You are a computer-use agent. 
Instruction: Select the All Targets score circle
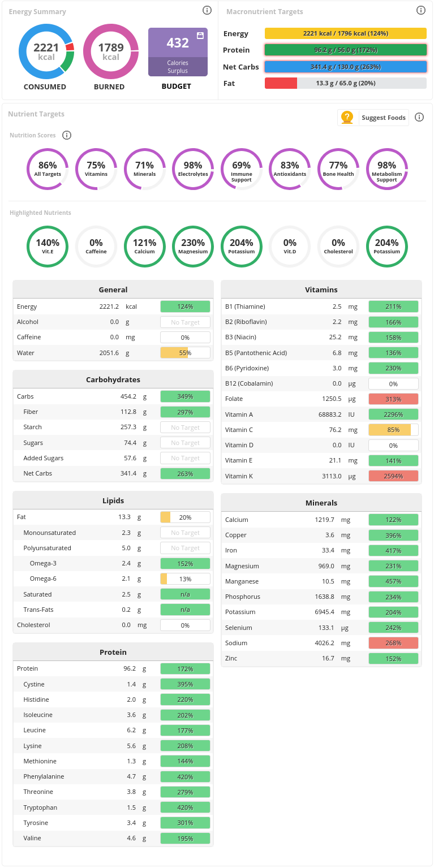pos(48,169)
